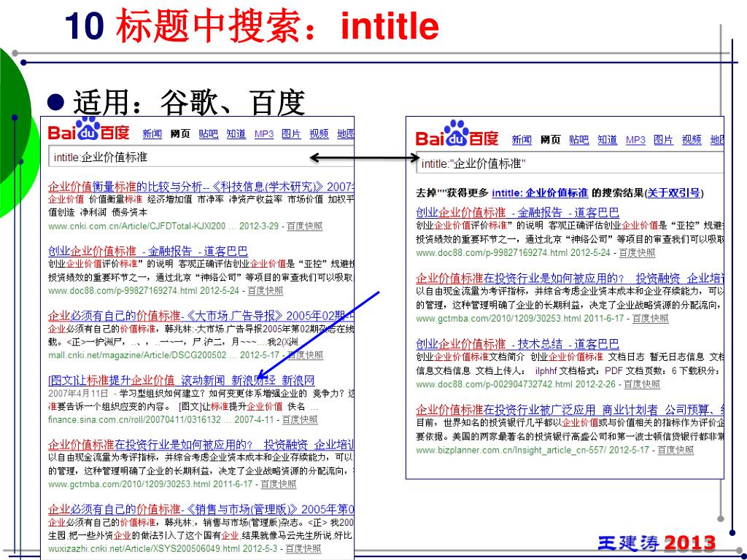Focus left search box with intitle:企业价值标准
Screen dimensions: 747x560
201,157
